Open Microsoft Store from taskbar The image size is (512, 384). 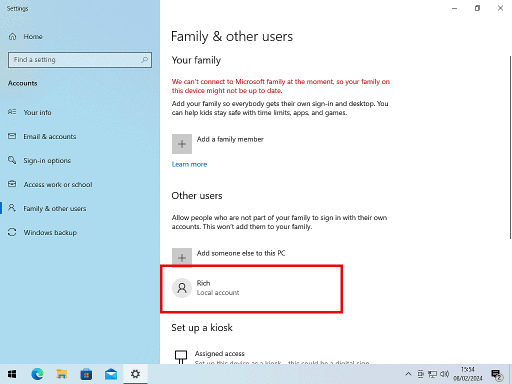pyautogui.click(x=86, y=374)
